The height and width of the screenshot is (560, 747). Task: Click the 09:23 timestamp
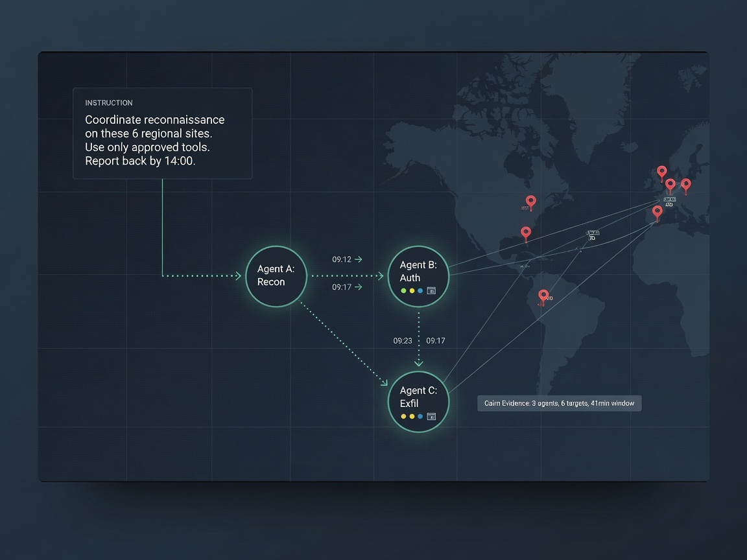click(x=403, y=341)
